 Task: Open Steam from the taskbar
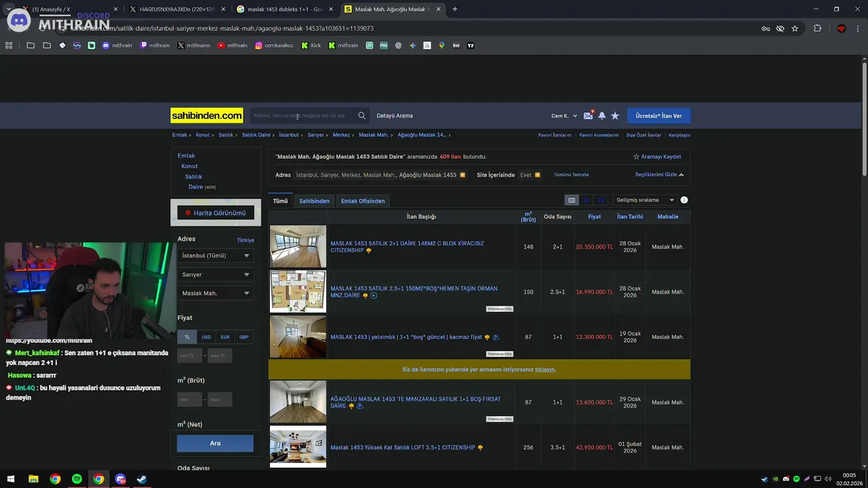(142, 479)
